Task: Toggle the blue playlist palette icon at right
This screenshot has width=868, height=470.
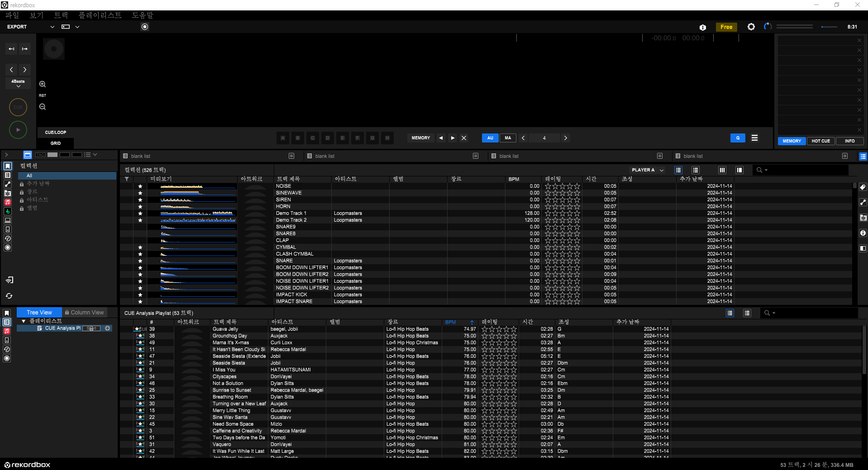Action: coord(863,157)
